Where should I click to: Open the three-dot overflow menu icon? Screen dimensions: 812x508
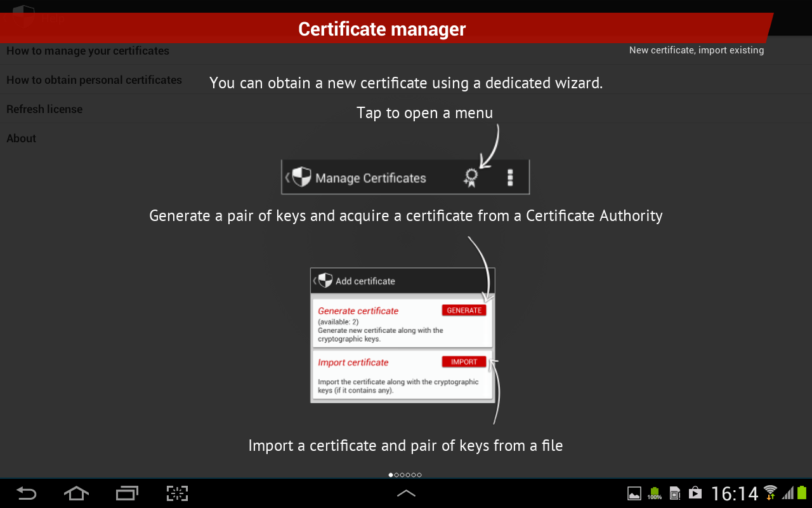tap(510, 178)
